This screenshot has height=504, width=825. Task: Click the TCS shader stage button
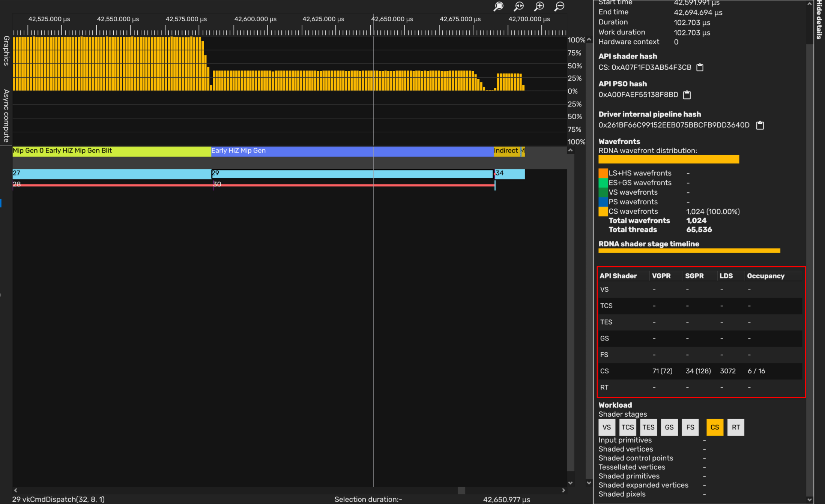(x=627, y=427)
